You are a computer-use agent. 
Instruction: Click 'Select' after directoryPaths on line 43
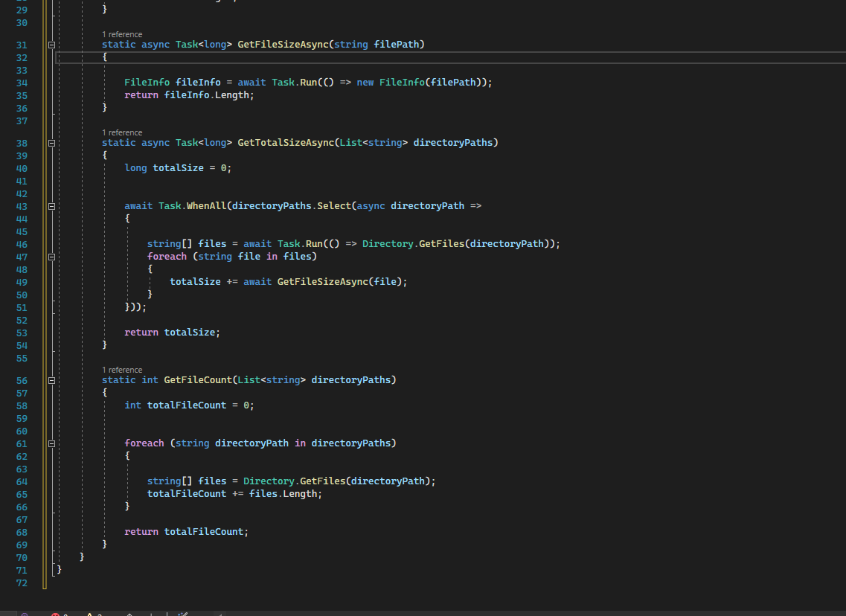(334, 205)
